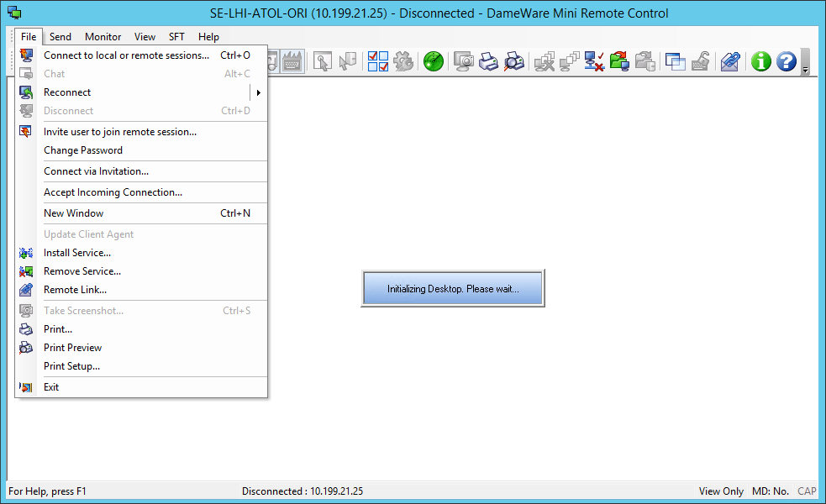The height and width of the screenshot is (504, 826).
Task: Open the Send menu
Action: [x=61, y=37]
